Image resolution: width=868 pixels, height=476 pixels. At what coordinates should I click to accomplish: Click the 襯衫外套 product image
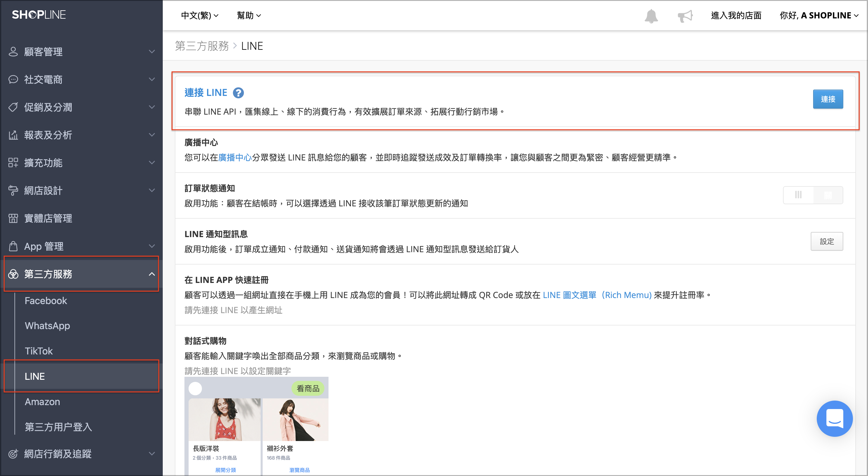295,419
